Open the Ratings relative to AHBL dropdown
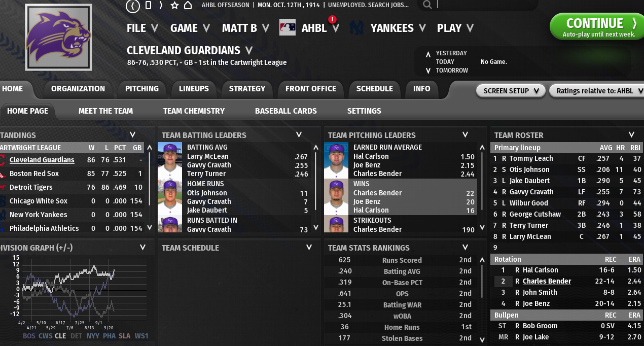This screenshot has width=644, height=346. [596, 91]
